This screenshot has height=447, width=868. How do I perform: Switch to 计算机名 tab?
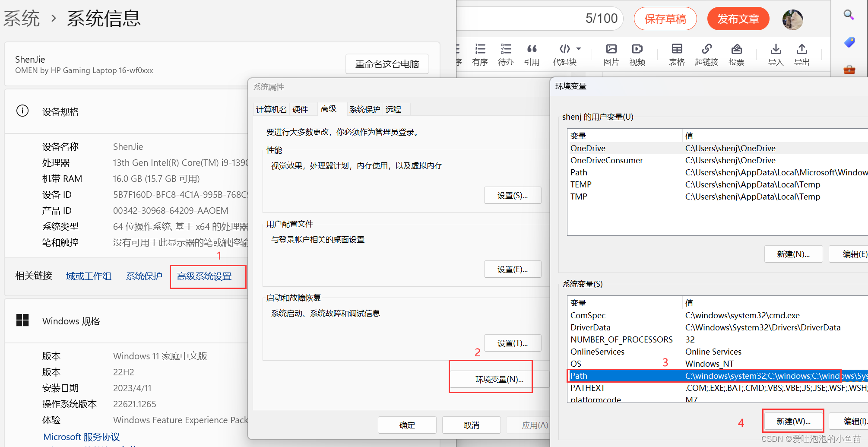click(x=271, y=109)
